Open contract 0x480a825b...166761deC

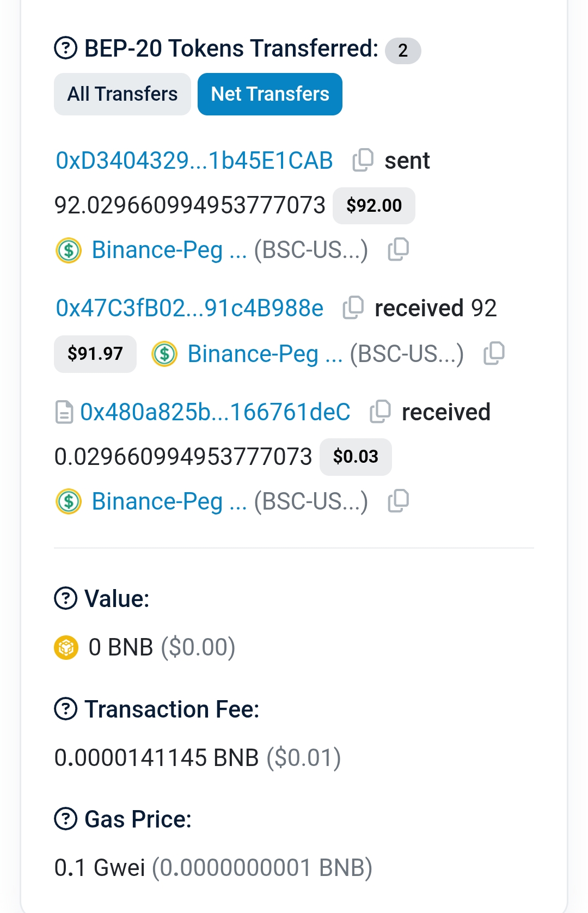click(x=215, y=412)
